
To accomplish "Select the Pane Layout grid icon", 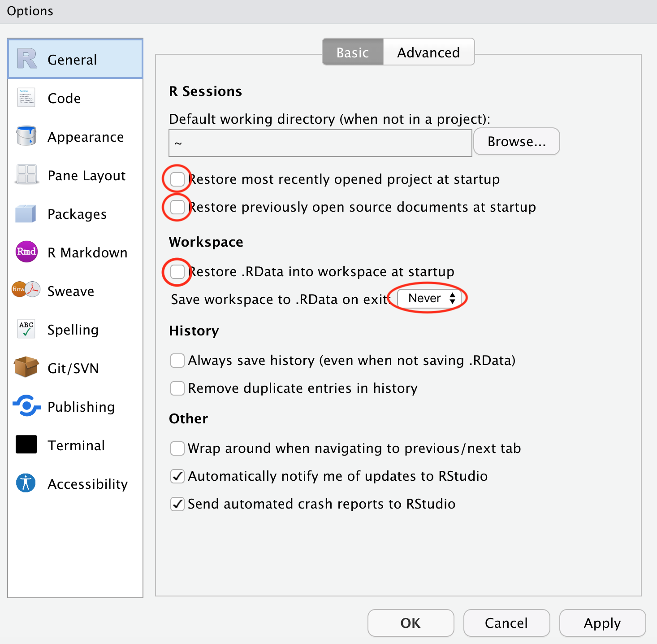I will click(26, 175).
